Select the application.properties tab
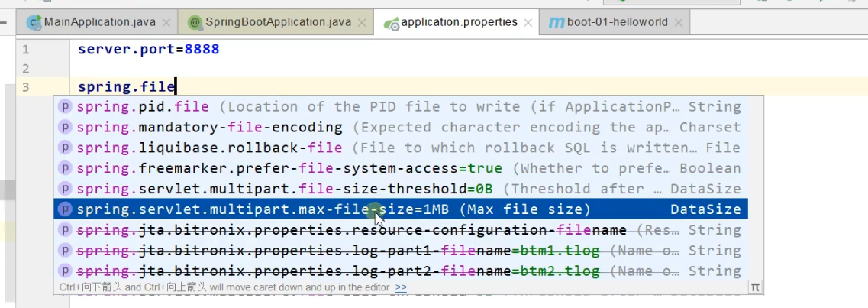Image resolution: width=868 pixels, height=308 pixels. 457,23
